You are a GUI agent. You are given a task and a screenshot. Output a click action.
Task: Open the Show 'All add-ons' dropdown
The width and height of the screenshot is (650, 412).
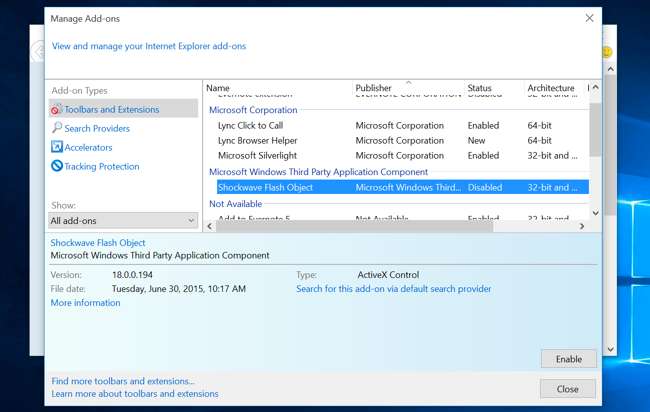[x=123, y=220]
